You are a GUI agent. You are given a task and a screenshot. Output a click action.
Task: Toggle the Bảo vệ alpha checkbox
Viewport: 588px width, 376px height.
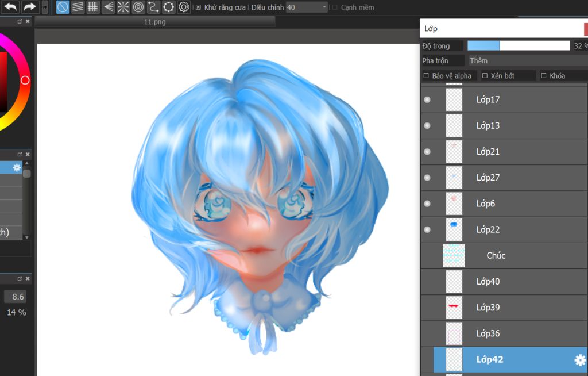(x=426, y=76)
